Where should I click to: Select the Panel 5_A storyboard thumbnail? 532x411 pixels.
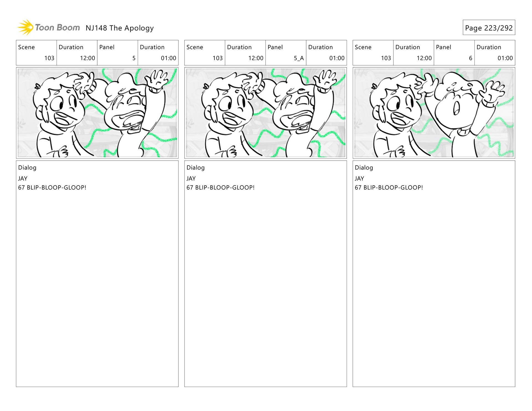click(265, 113)
